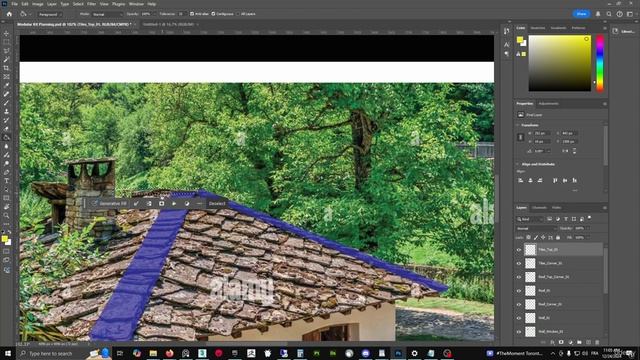Select the Zoom tool
640x360 pixels.
pyautogui.click(x=6, y=216)
